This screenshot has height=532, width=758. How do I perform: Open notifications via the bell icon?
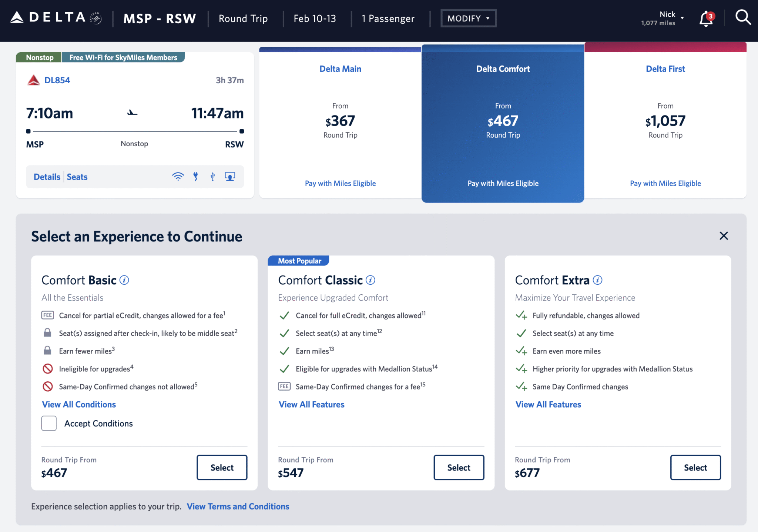705,17
